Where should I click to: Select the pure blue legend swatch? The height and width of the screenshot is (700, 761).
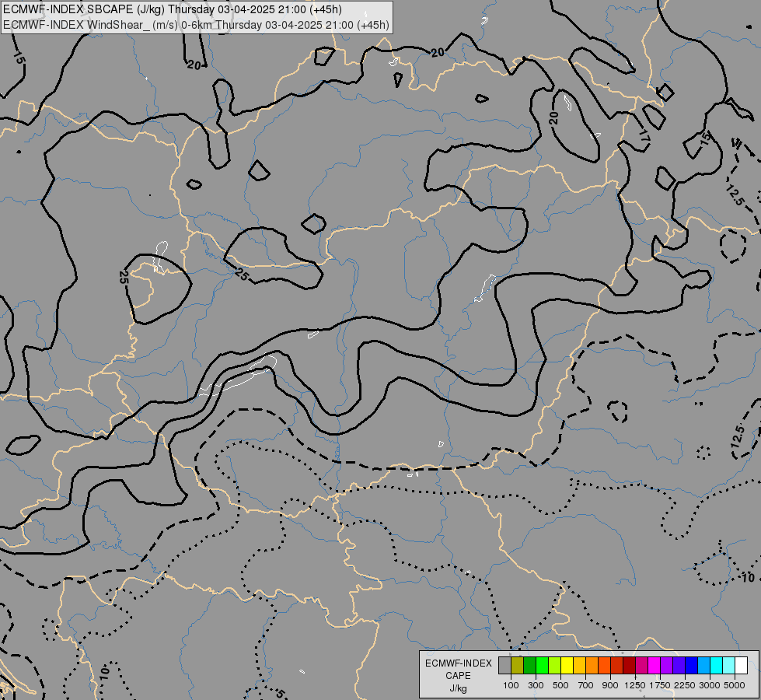[x=691, y=665]
